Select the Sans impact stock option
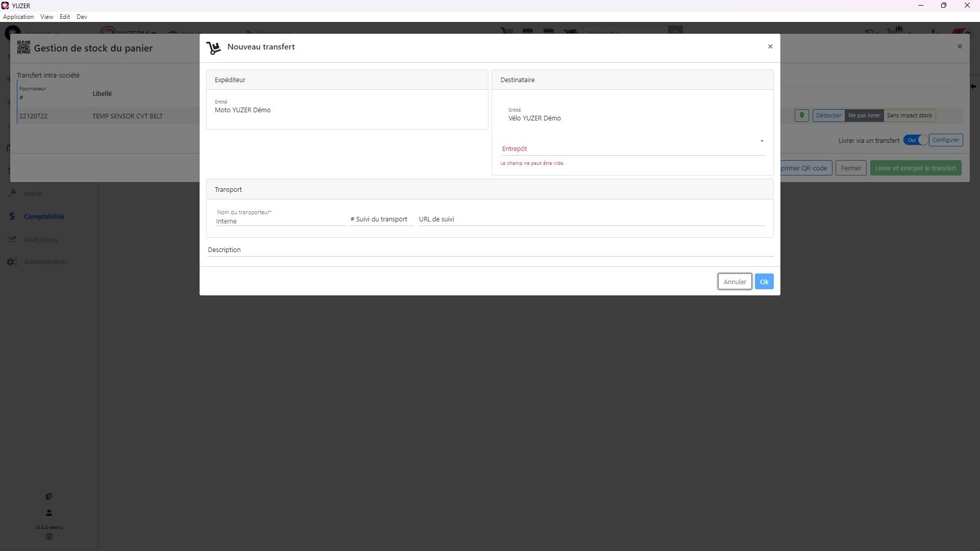The height and width of the screenshot is (551, 980). tap(909, 115)
